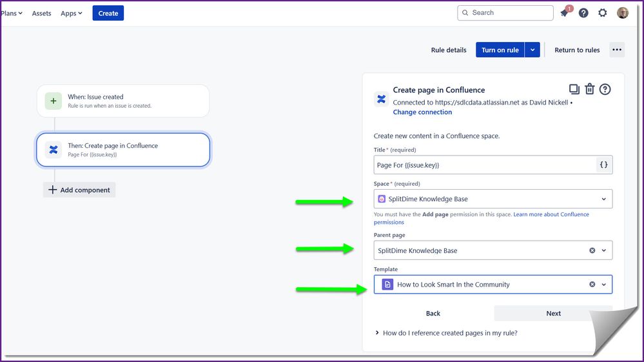This screenshot has height=362, width=644.
Task: Clear the Template selection
Action: click(592, 285)
